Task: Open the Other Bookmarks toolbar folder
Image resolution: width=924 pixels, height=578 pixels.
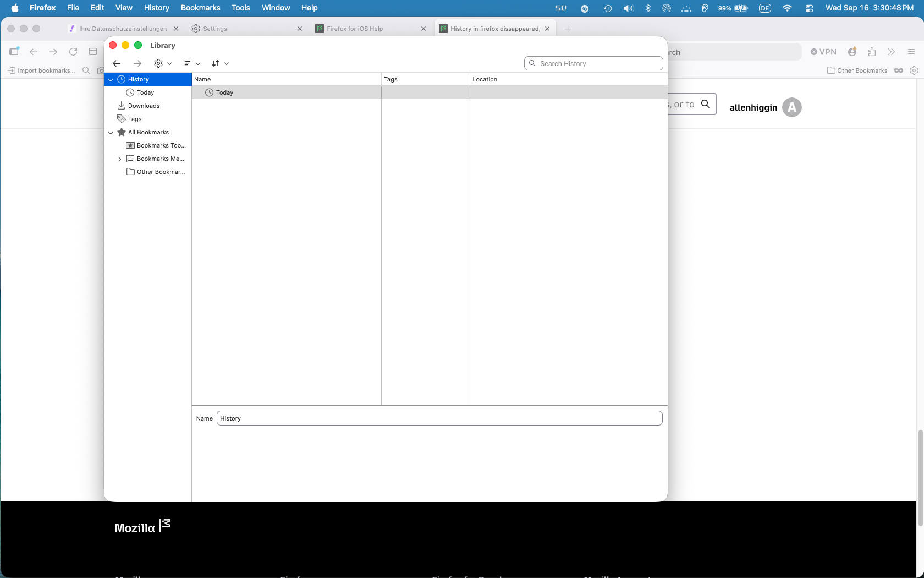Action: click(857, 70)
